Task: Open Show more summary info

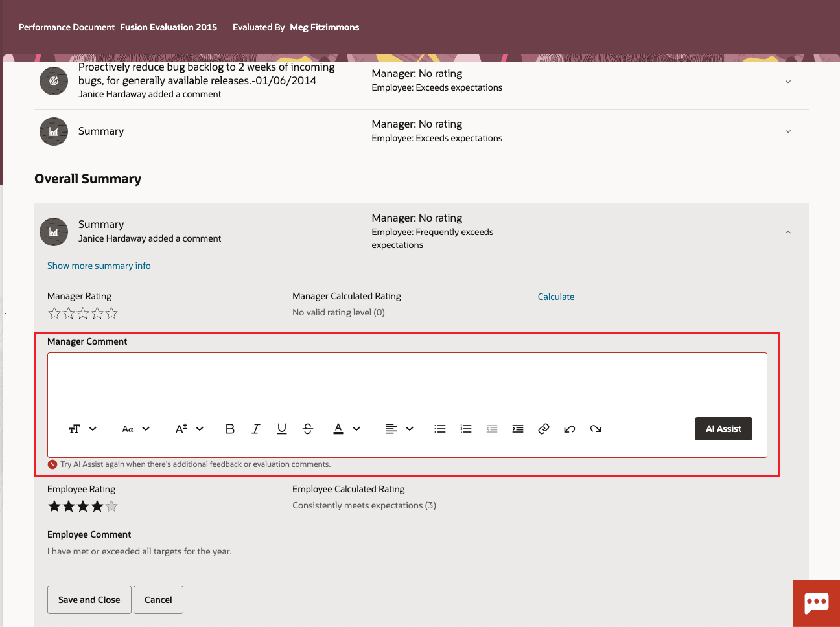Action: click(99, 266)
